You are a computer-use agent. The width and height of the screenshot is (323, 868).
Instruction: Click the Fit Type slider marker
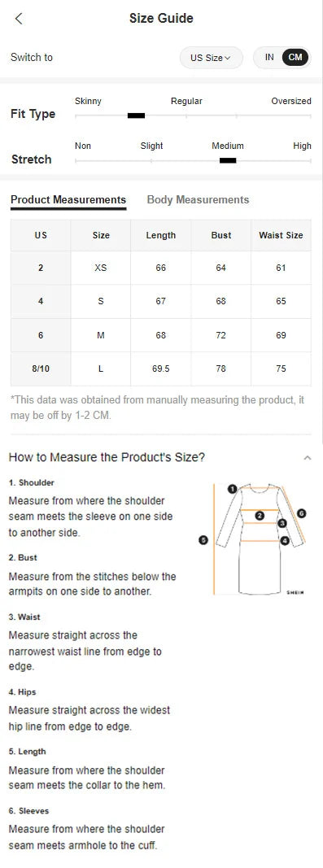(x=137, y=116)
